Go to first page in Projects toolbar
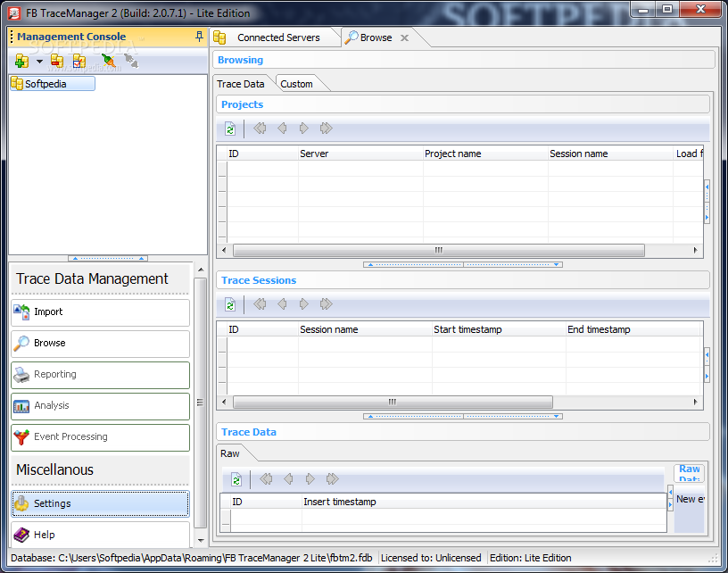 coord(260,129)
